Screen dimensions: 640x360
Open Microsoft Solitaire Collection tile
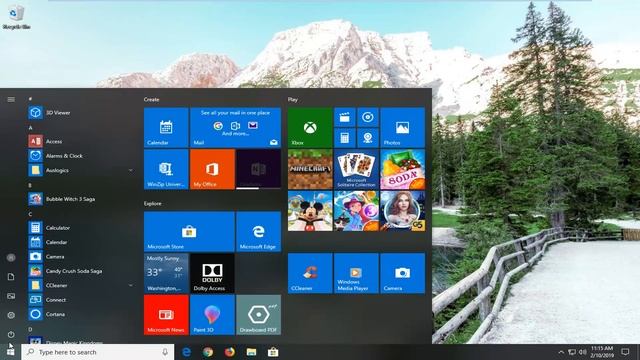[x=356, y=169]
